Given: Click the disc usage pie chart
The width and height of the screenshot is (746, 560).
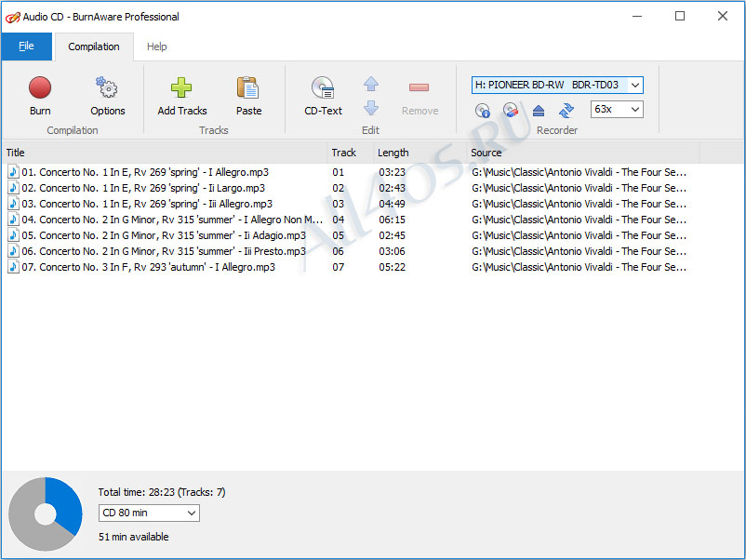Looking at the screenshot, I should click(46, 513).
